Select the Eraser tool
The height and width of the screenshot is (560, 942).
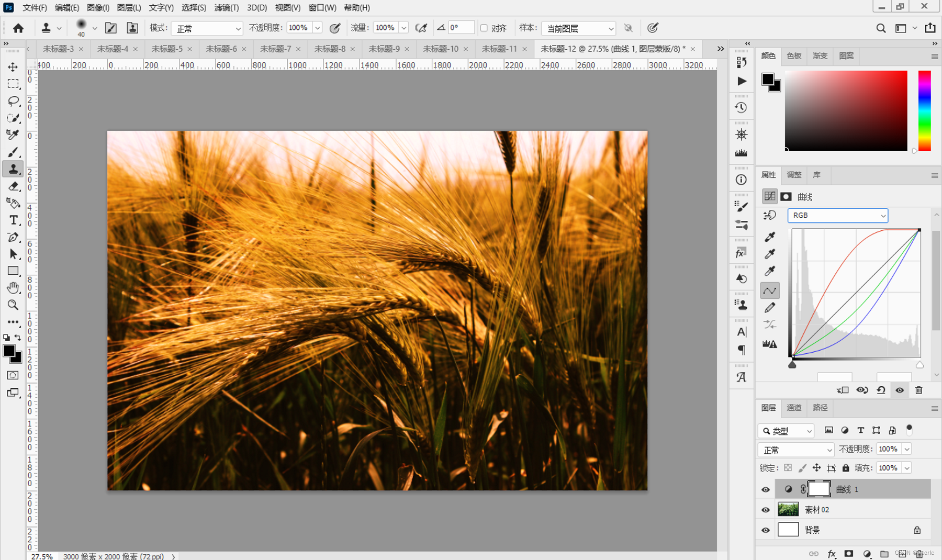[x=13, y=186]
